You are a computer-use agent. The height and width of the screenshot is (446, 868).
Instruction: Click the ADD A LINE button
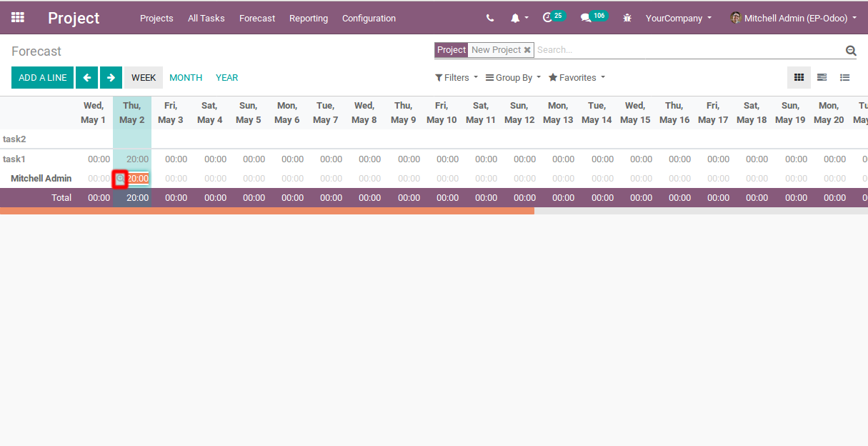tap(42, 78)
